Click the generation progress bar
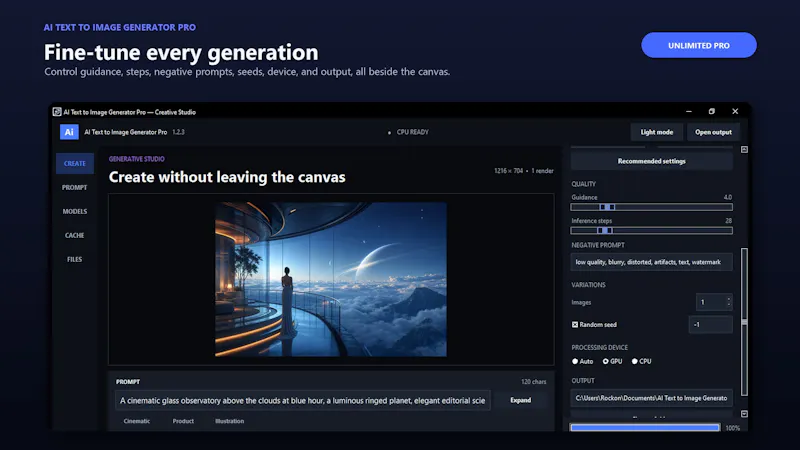Viewport: 800px width, 450px height. point(645,428)
